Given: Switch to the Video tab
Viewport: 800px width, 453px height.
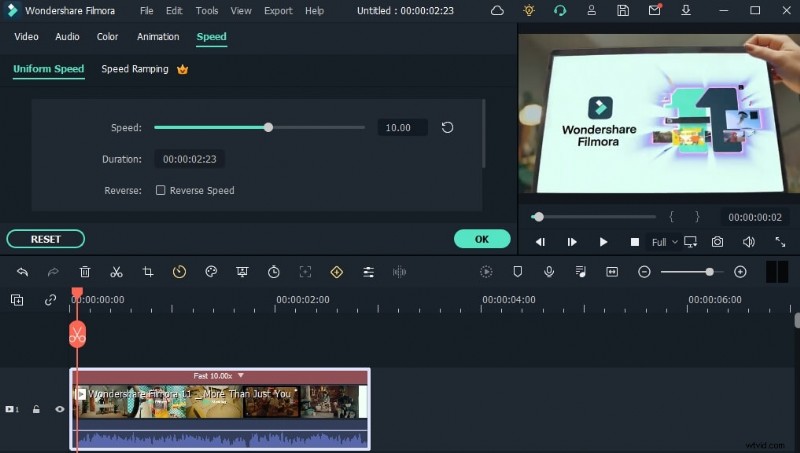Looking at the screenshot, I should (x=26, y=37).
